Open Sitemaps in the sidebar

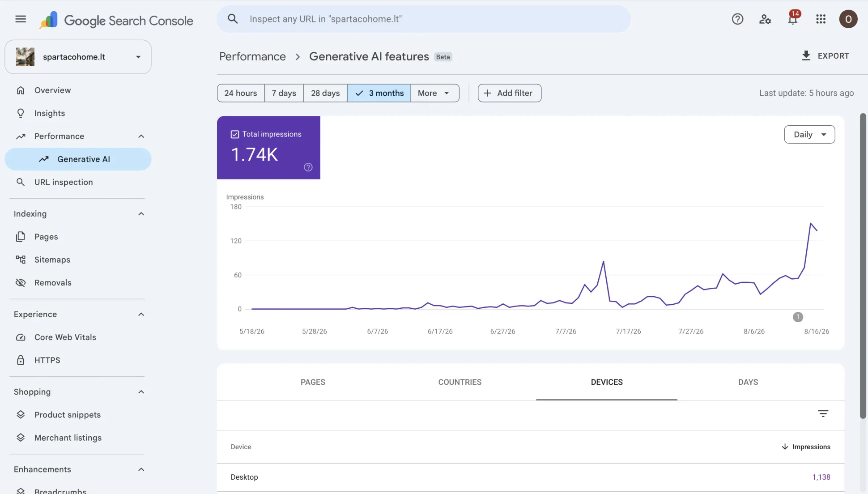(x=78, y=260)
